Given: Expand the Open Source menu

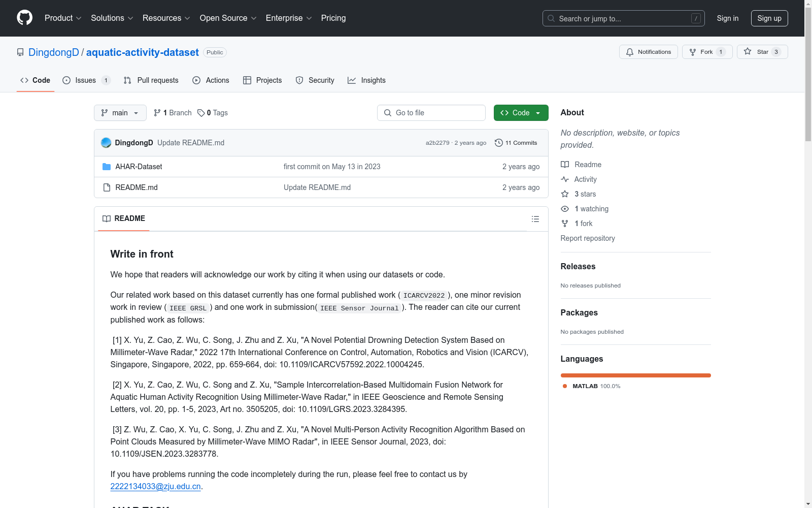Looking at the screenshot, I should (x=228, y=18).
